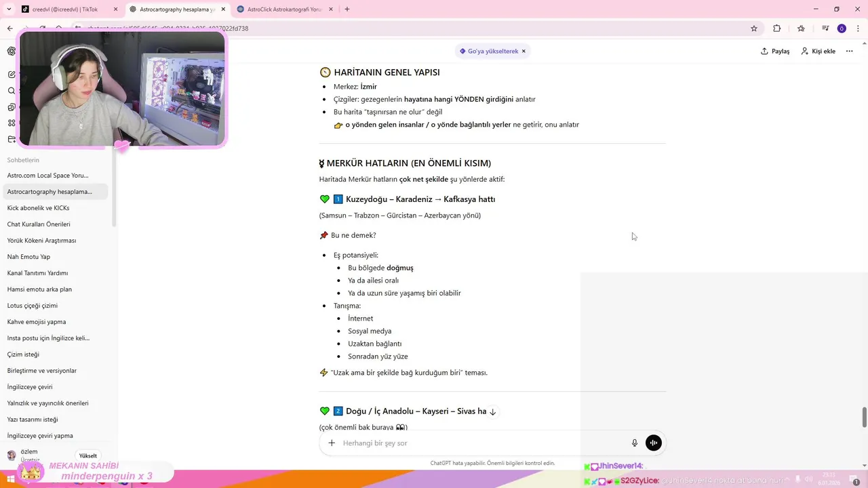This screenshot has width=868, height=488.
Task: Open Yörük Kökeni Araştırması conversation
Action: (x=56, y=241)
